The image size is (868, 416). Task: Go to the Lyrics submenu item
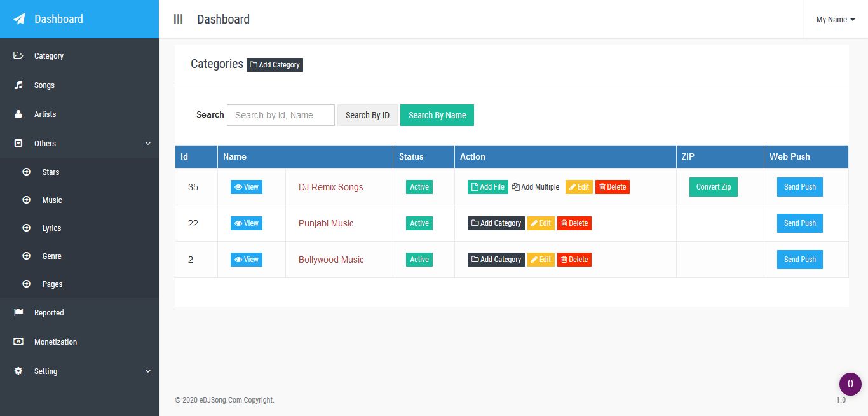tap(51, 228)
